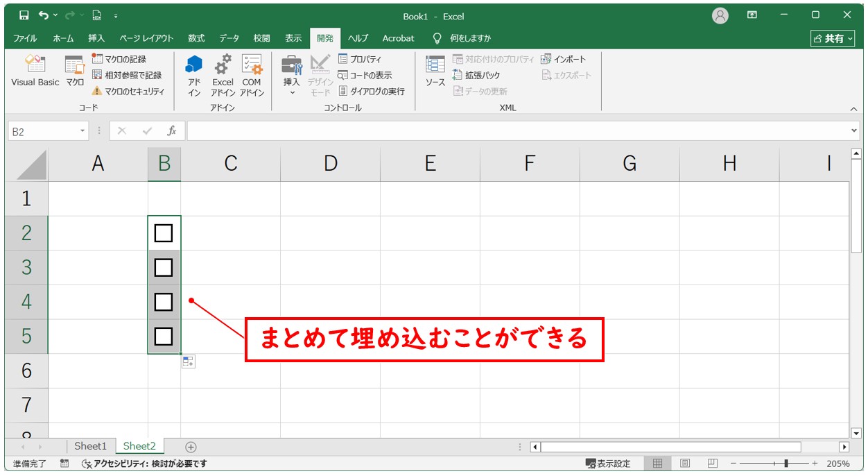
Task: Toggle the checkbox in cell B5
Action: click(164, 337)
